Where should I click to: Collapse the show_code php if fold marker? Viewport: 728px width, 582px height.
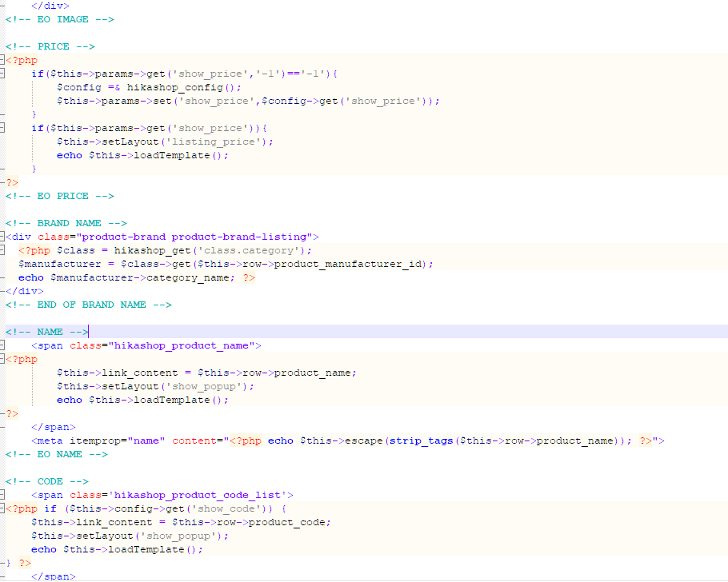pyautogui.click(x=2, y=508)
